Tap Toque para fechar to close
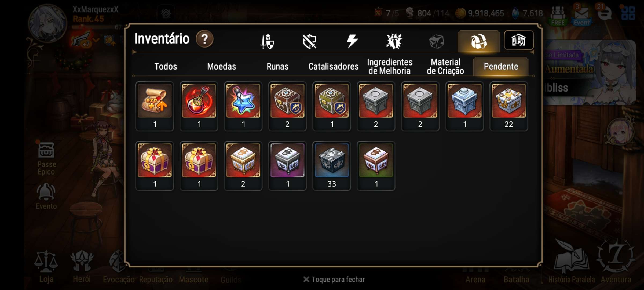This screenshot has width=644, height=290. (334, 280)
